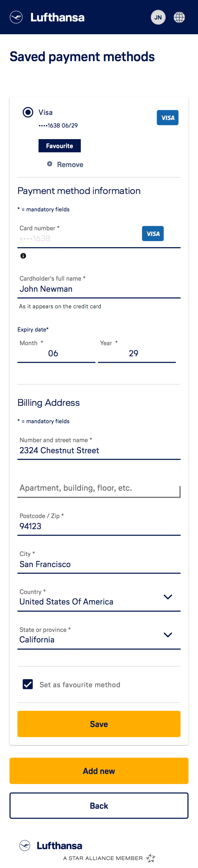Screen dimensions: 198x868
Task: Click the Visa icon next to Card number
Action: [153, 233]
